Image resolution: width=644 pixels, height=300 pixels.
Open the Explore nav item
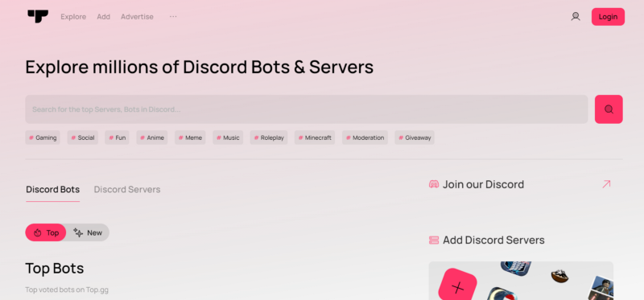pos(73,17)
